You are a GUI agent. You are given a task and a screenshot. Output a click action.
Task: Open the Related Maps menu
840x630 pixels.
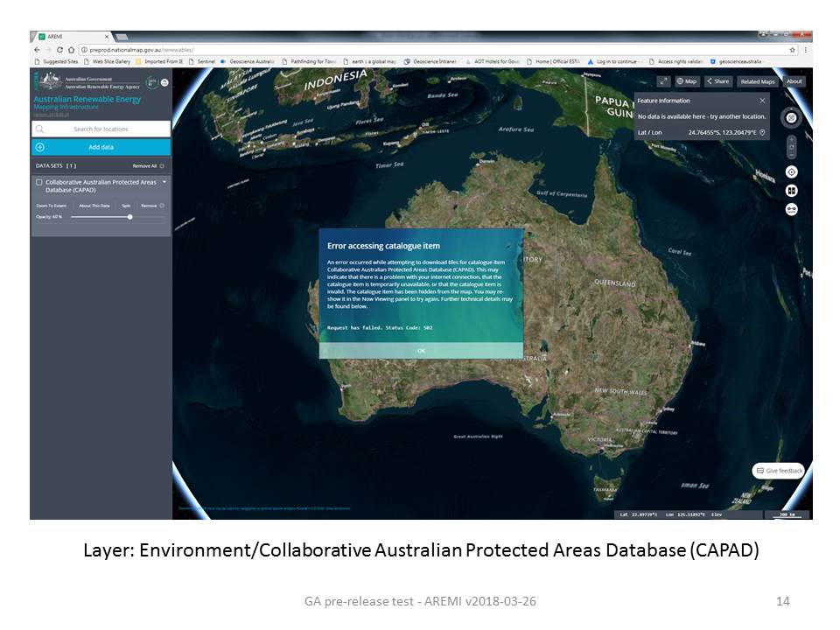click(x=758, y=81)
